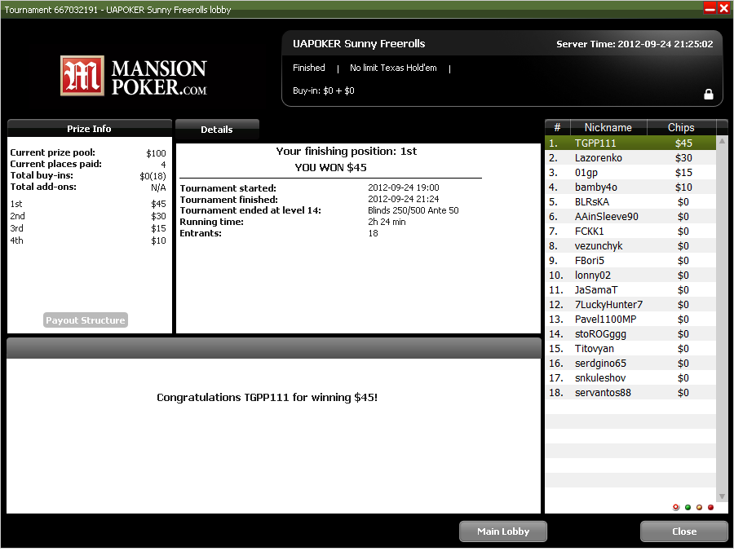Close the window with the red X

tap(723, 8)
